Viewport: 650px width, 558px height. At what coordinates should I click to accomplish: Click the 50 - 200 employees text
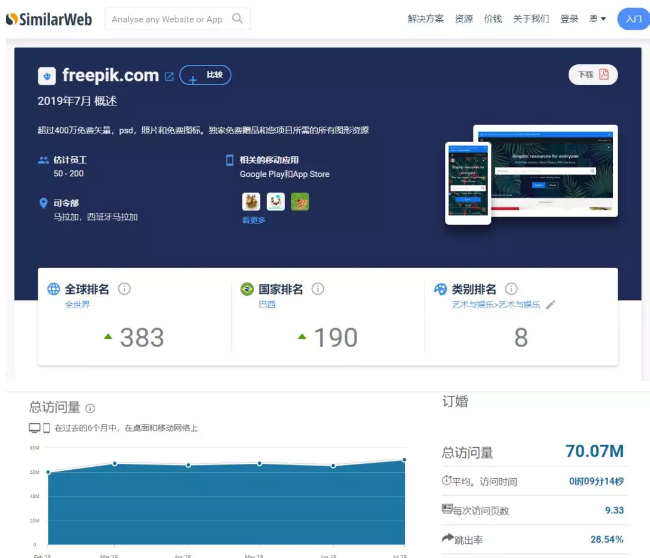tap(68, 173)
